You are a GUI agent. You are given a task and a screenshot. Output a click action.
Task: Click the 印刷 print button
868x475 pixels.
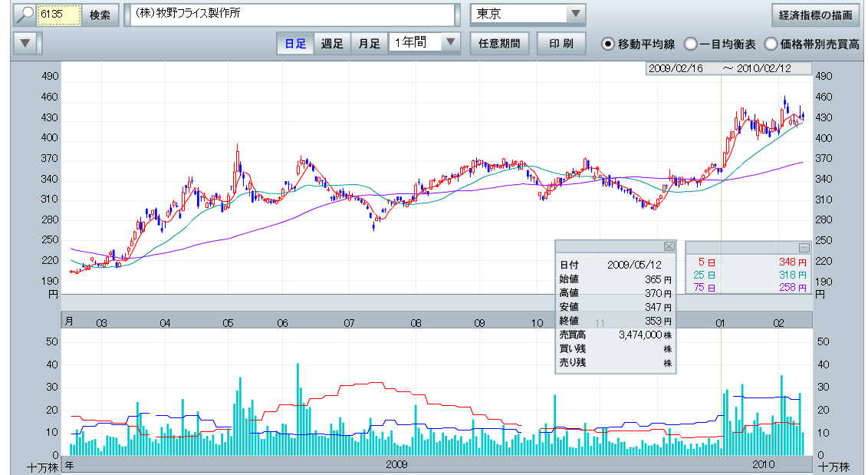coord(561,43)
